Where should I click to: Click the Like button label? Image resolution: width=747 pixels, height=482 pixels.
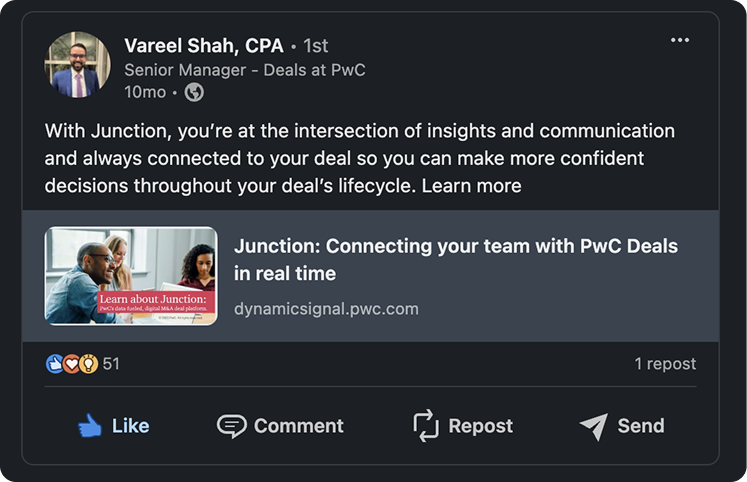(131, 426)
